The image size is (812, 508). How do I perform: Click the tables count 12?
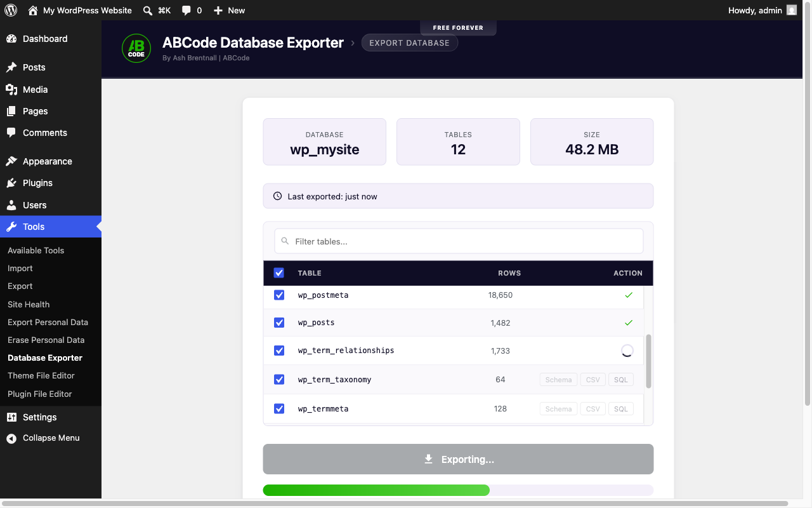click(458, 150)
